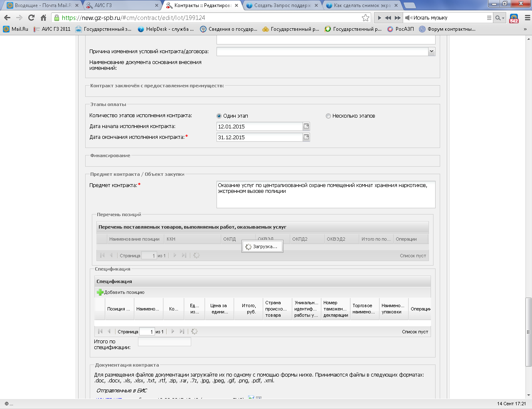Select the 'Несколько этапов' radio option
Screen dimensions: 532x409
[328, 116]
